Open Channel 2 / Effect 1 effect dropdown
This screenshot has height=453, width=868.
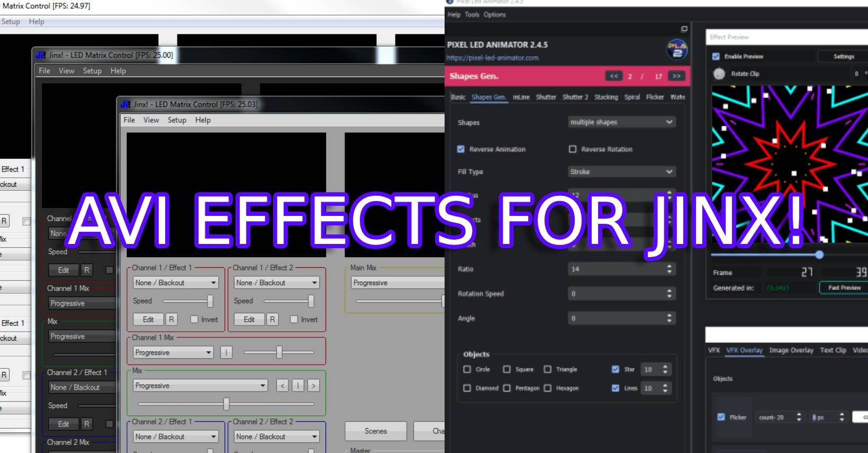click(x=176, y=437)
